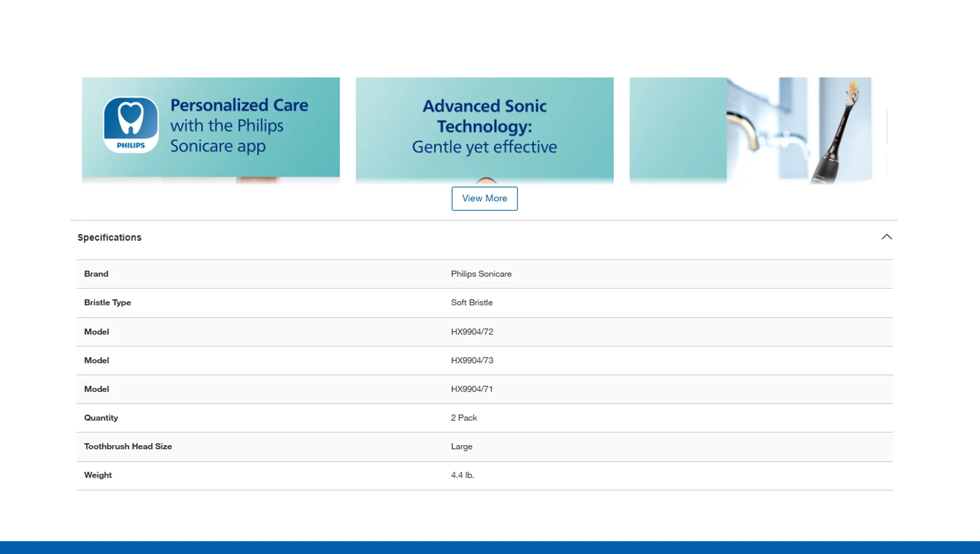Image resolution: width=980 pixels, height=554 pixels.
Task: Open the Advanced Sonic Technology banner
Action: click(484, 129)
